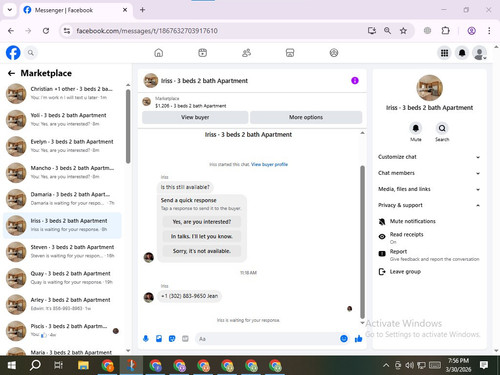Open the sticker picker icon

(x=172, y=339)
